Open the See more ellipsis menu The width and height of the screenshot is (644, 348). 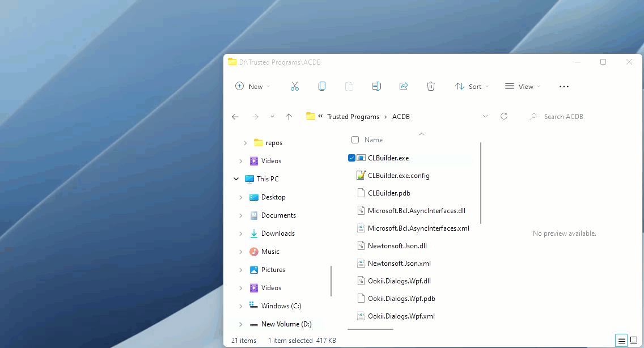point(564,87)
